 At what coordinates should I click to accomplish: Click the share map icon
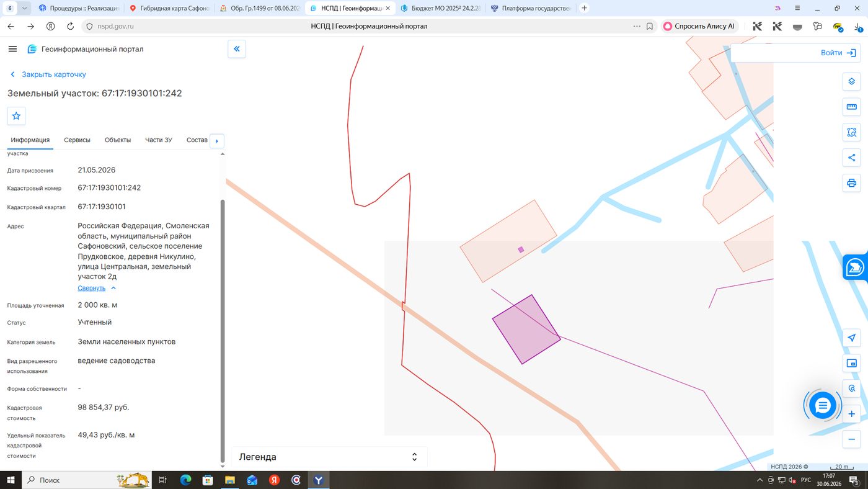(x=852, y=158)
